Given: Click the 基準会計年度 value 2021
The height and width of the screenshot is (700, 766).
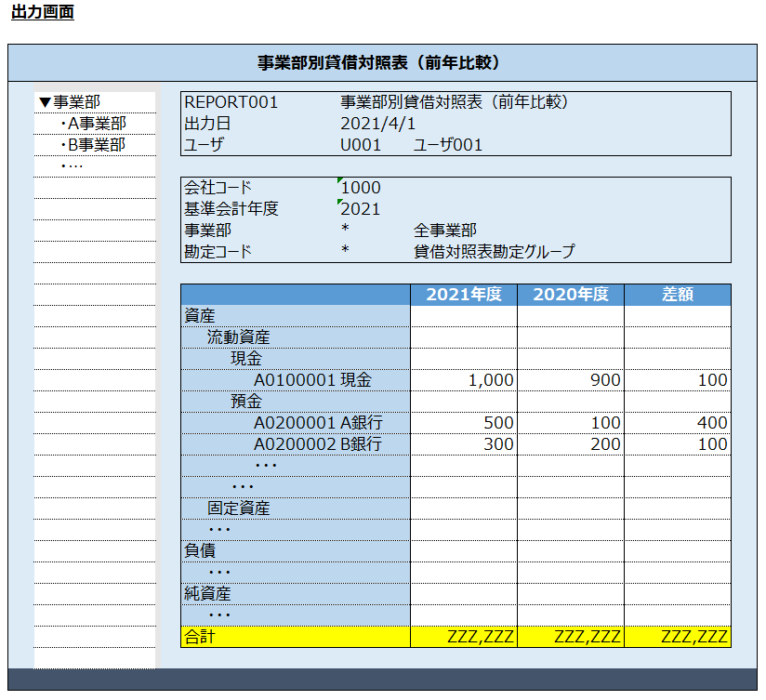Looking at the screenshot, I should 361,209.
